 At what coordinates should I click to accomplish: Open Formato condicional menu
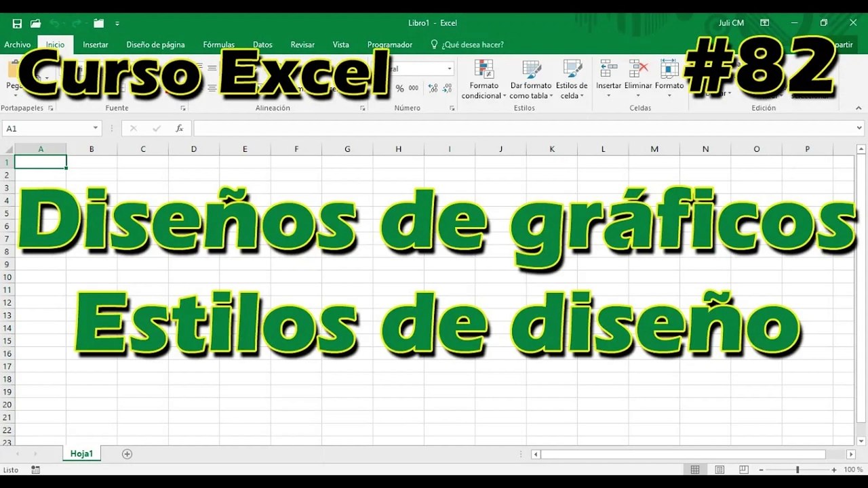(484, 80)
